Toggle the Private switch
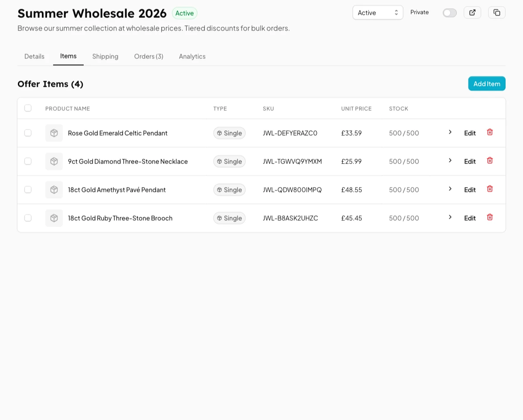Image resolution: width=523 pixels, height=420 pixels. click(x=449, y=13)
